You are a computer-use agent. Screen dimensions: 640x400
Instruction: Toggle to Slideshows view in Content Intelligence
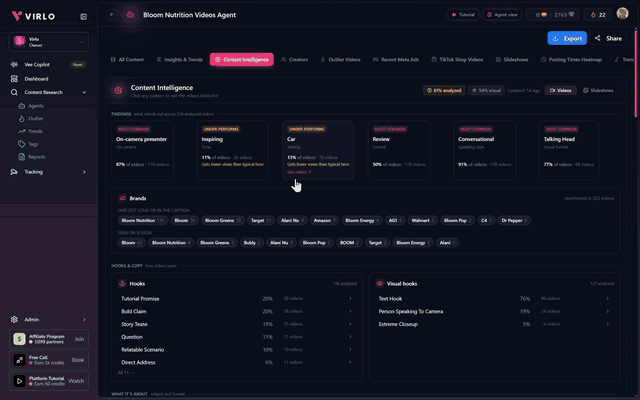click(598, 91)
